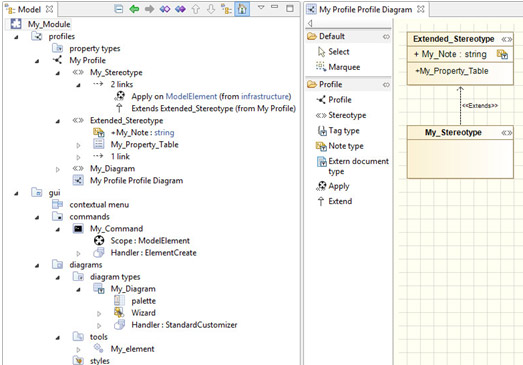
Task: Pick the Extern document type palette tool
Action: click(353, 166)
